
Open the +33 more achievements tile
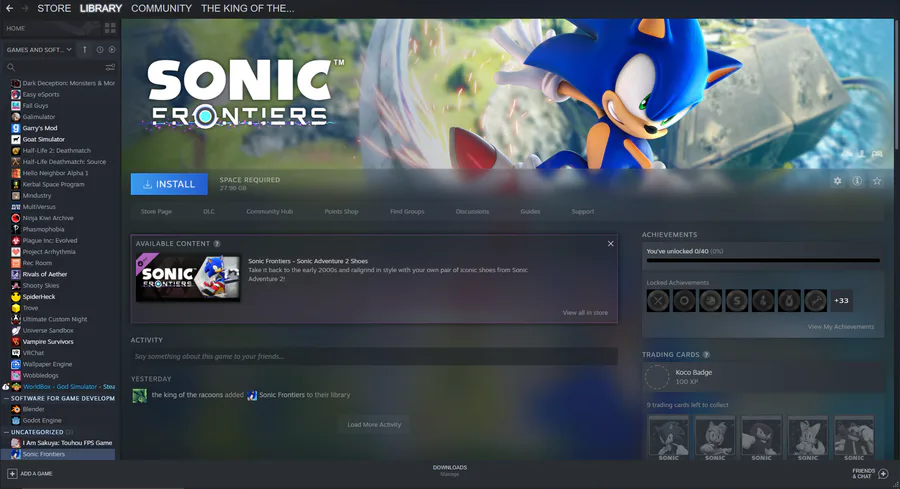pyautogui.click(x=841, y=301)
